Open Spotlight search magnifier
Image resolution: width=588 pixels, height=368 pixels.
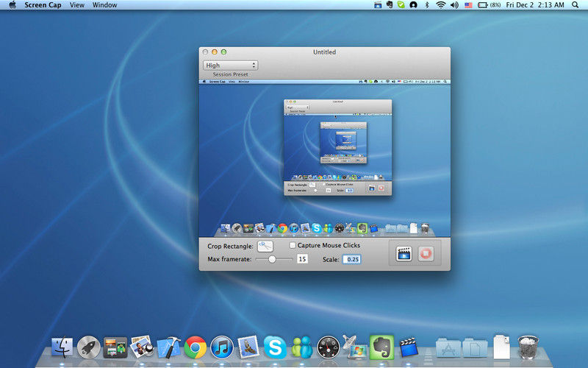pyautogui.click(x=575, y=5)
